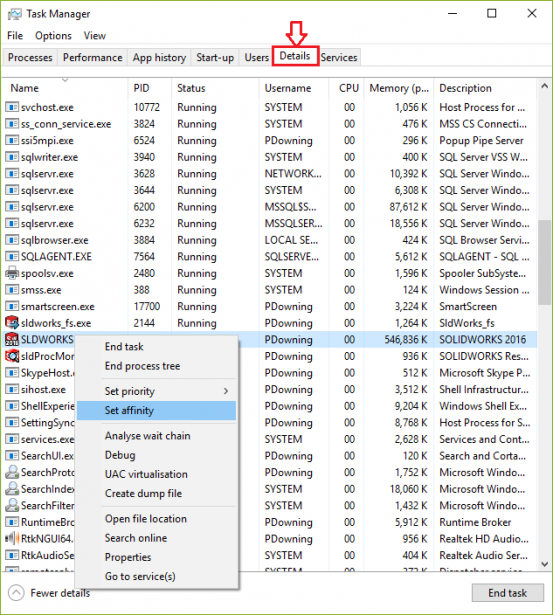Click the svchost.exe process icon

pos(12,107)
